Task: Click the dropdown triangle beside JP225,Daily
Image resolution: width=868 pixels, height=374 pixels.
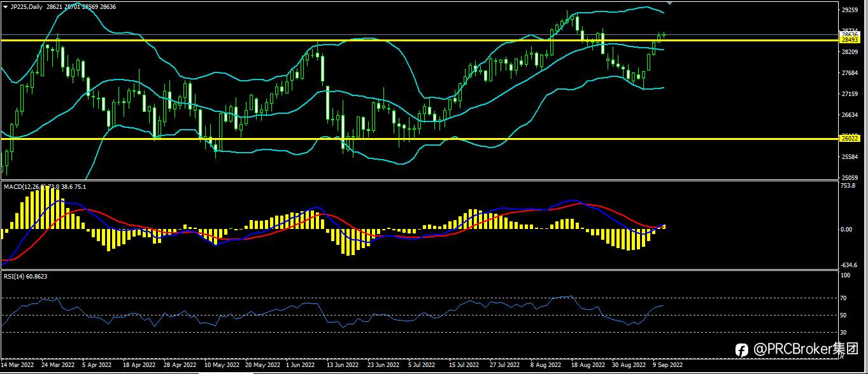Action: tap(5, 6)
